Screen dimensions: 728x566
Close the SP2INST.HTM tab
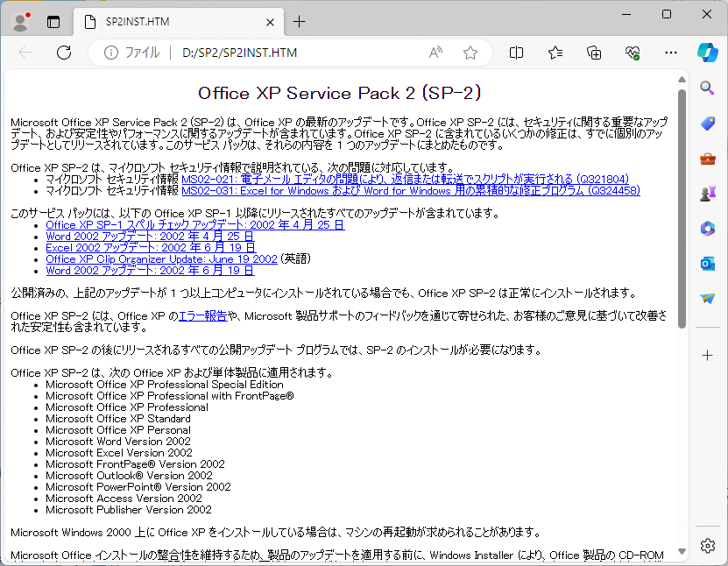(x=270, y=22)
